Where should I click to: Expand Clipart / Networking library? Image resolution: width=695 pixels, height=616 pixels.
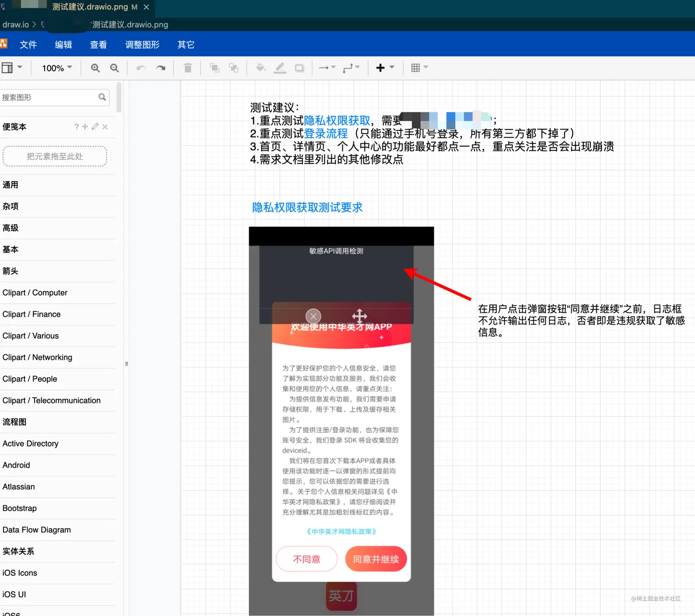click(x=58, y=357)
